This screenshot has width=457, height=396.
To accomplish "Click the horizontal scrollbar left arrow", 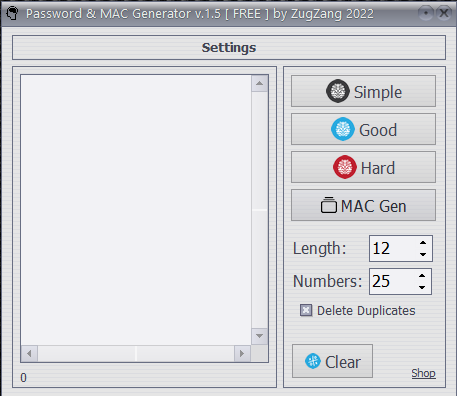I will pos(29,353).
